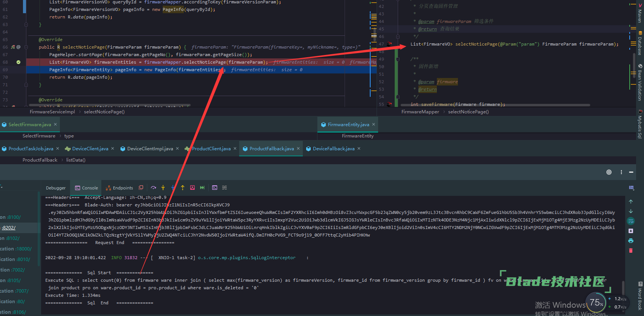Open the Maven tool window
Viewport: 644px width, 316px height.
coord(640,13)
